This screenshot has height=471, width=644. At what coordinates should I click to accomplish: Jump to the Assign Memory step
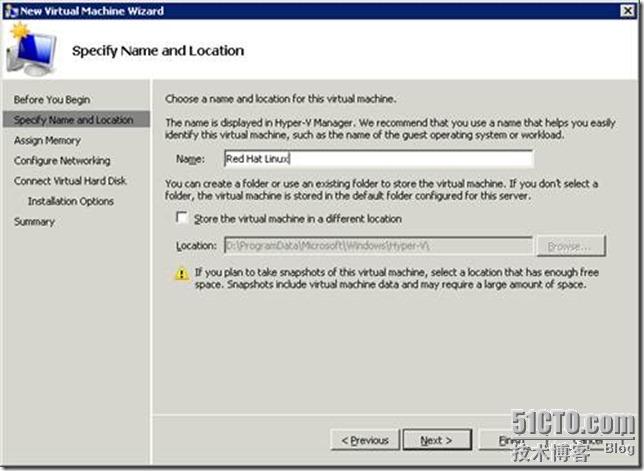[47, 140]
